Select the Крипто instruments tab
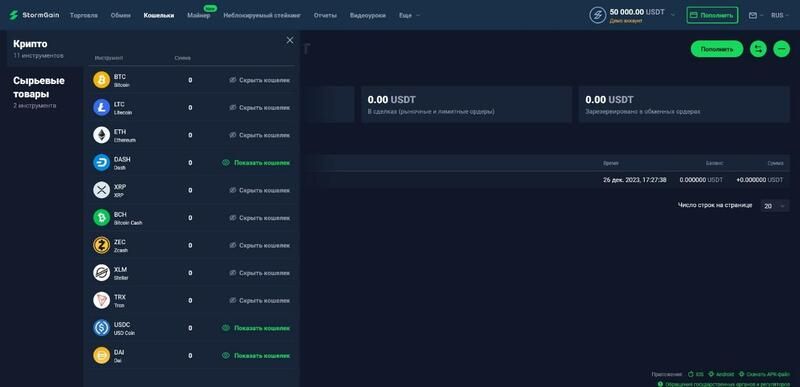 (x=45, y=48)
